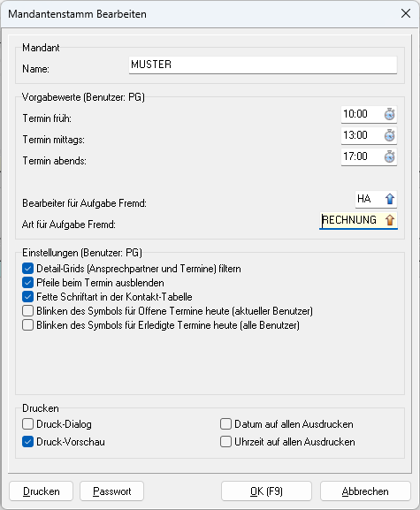The height and width of the screenshot is (510, 420).
Task: Check Uhrzeit auf allen Ausdrucken
Action: click(x=225, y=442)
